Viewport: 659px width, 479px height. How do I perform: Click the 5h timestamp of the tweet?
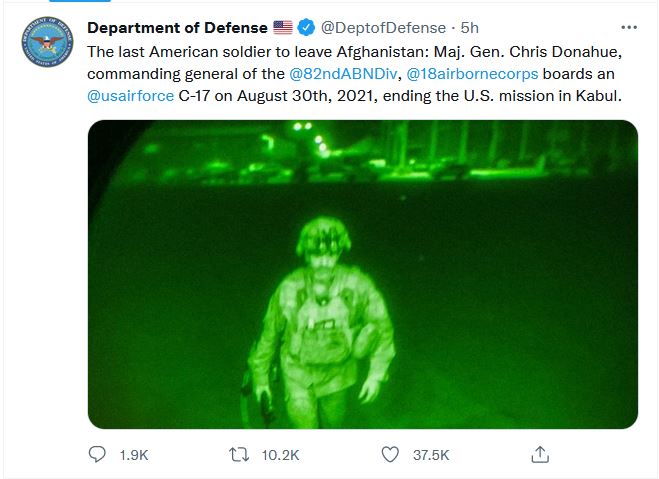pos(470,27)
